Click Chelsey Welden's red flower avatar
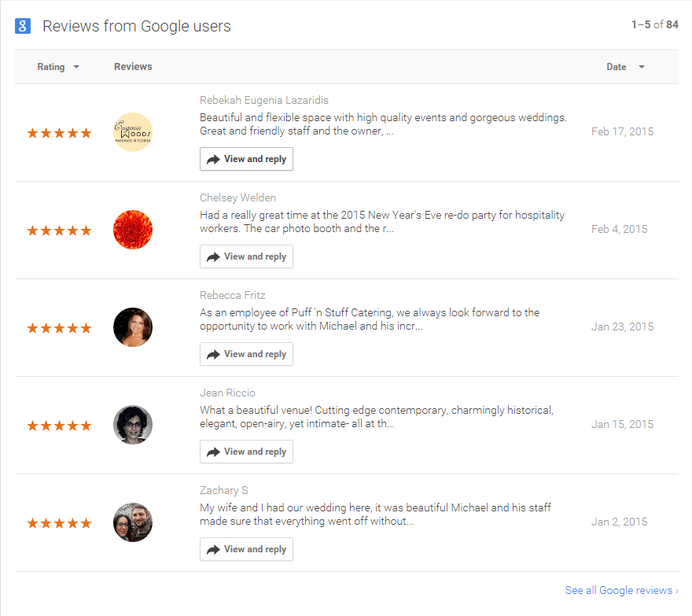The height and width of the screenshot is (616, 692). click(x=133, y=230)
